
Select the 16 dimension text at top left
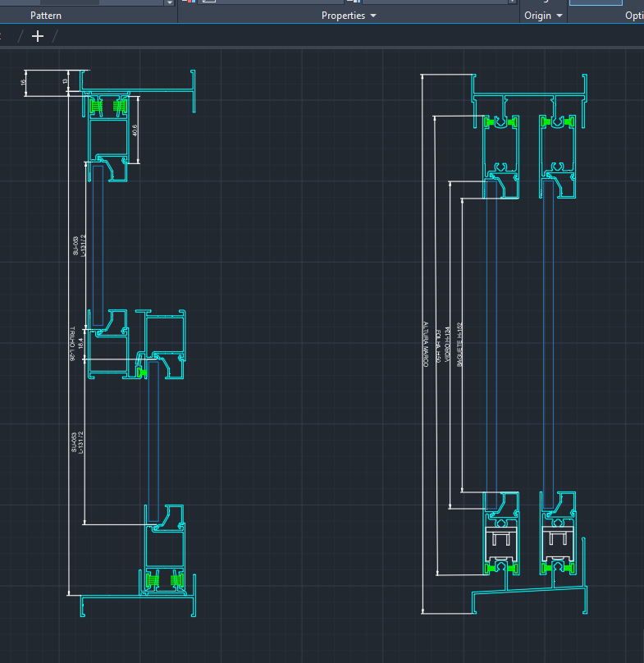tap(25, 80)
